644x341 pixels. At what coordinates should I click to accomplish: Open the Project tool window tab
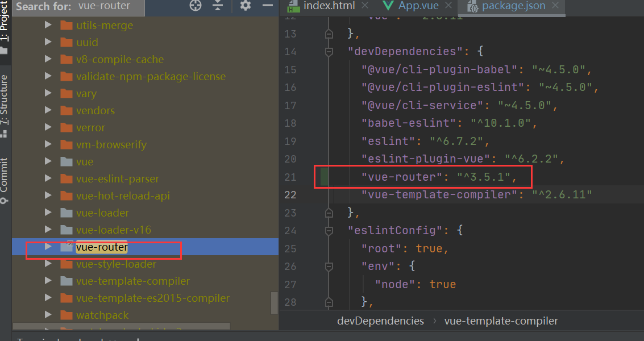(5, 27)
